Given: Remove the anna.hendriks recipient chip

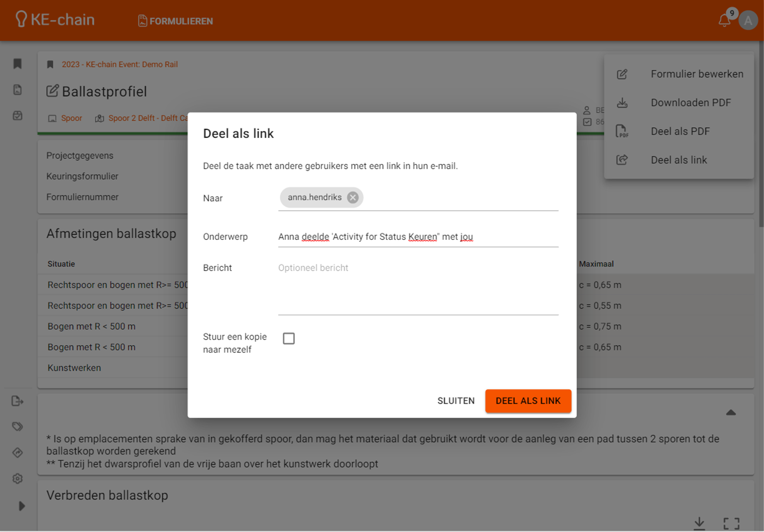Looking at the screenshot, I should click(x=353, y=197).
